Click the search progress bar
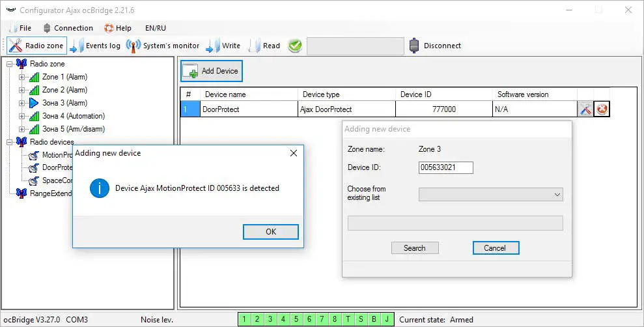Viewport: 644px width, 327px height. pyautogui.click(x=455, y=223)
